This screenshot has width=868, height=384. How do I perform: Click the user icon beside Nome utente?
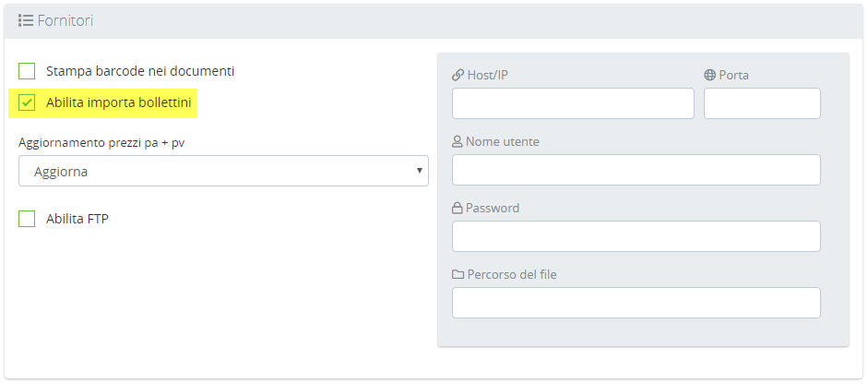click(458, 142)
